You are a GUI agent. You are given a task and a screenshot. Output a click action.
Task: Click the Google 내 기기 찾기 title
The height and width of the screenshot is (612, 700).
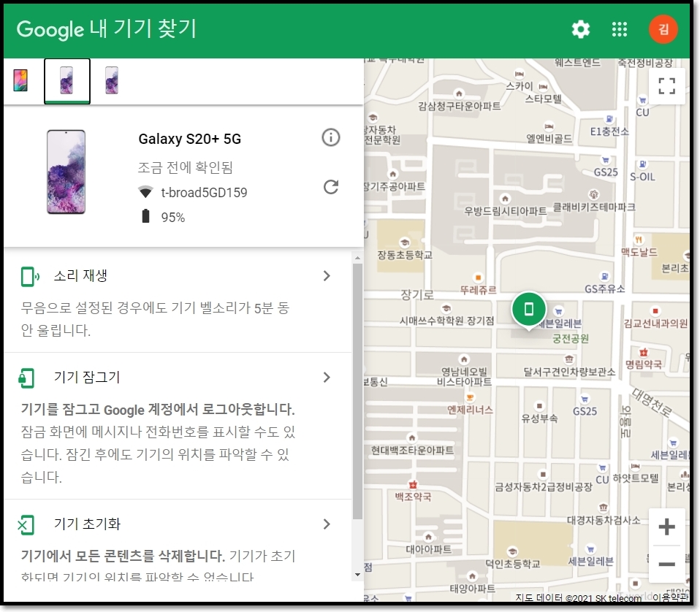pyautogui.click(x=106, y=29)
